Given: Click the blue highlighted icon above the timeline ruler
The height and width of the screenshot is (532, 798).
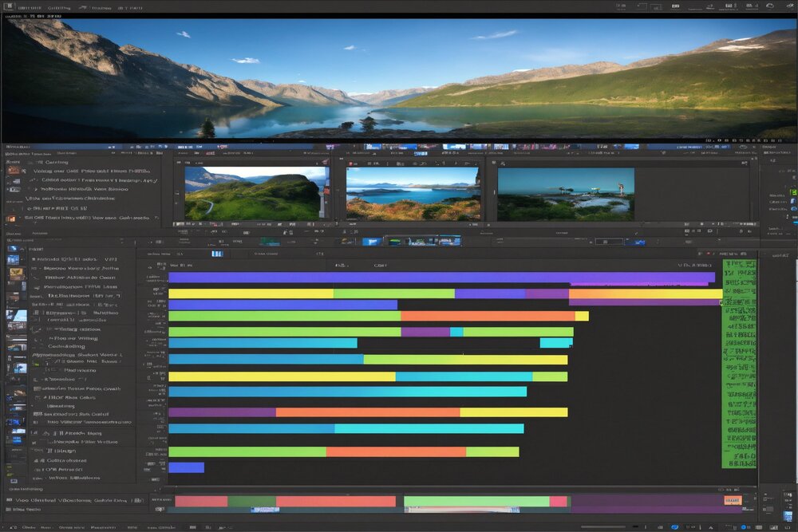Looking at the screenshot, I should (x=216, y=254).
